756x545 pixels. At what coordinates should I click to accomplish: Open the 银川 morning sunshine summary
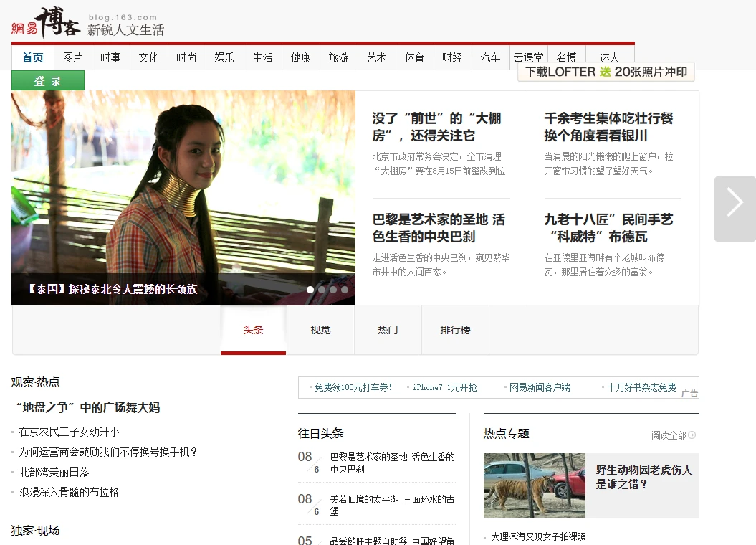tap(608, 163)
